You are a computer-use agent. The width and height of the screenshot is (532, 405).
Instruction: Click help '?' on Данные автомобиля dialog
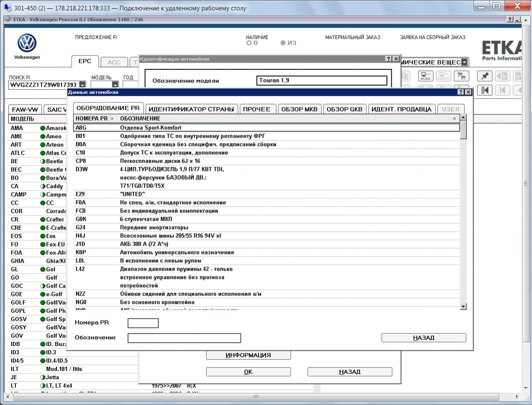(461, 92)
